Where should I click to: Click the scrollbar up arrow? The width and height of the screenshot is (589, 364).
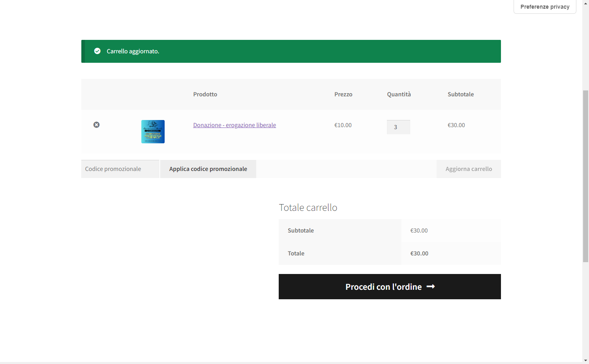(585, 3)
